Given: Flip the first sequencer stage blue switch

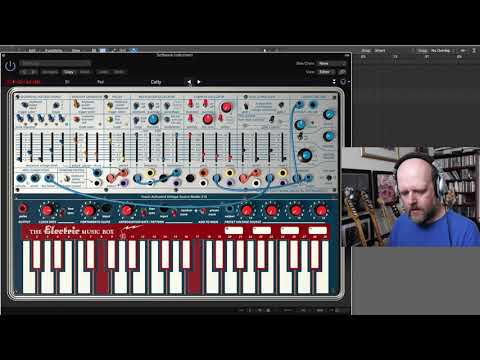Looking at the screenshot, I should (20, 117).
